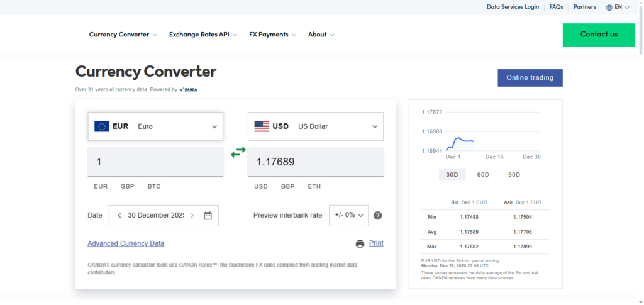Switch chart to 60D range
Image resolution: width=644 pixels, height=305 pixels.
483,175
